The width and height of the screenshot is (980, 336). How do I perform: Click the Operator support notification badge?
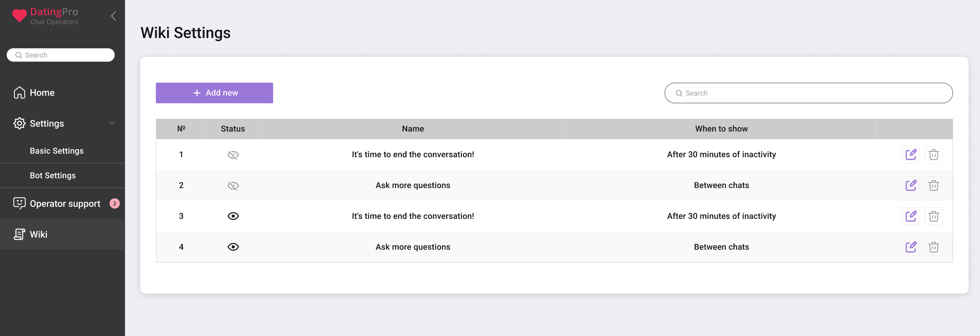point(115,203)
